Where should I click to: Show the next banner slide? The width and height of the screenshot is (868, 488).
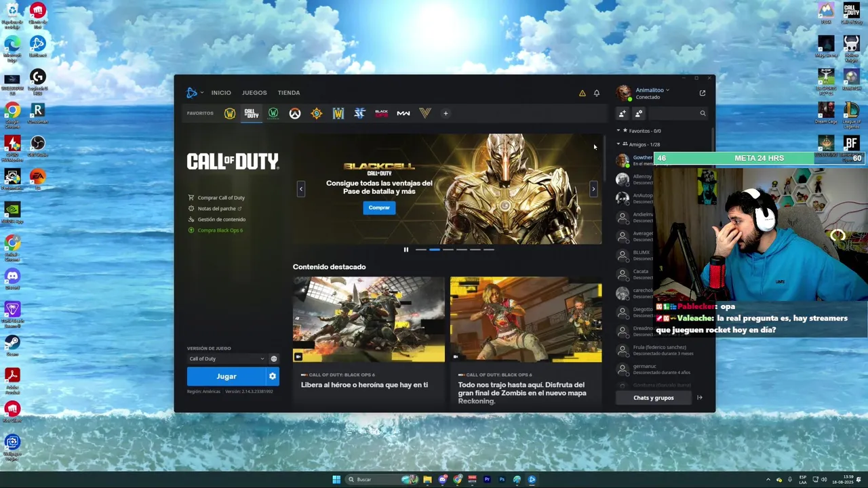(x=593, y=189)
